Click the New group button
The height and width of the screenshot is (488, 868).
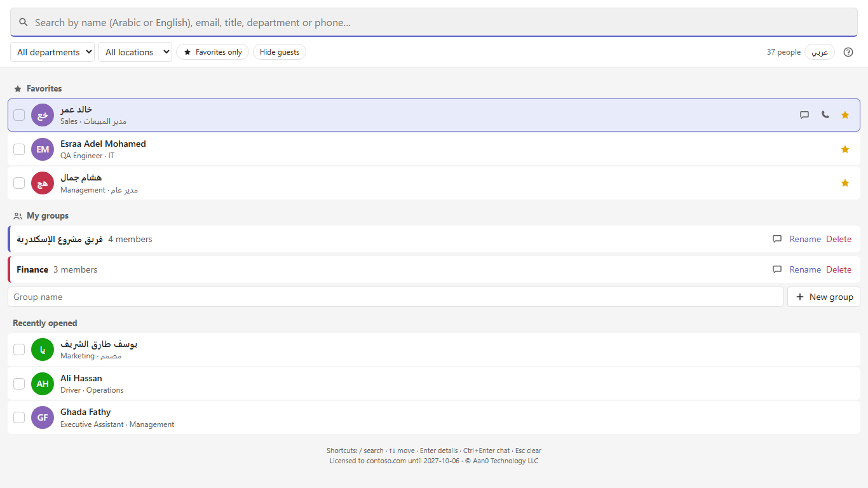[x=824, y=297]
